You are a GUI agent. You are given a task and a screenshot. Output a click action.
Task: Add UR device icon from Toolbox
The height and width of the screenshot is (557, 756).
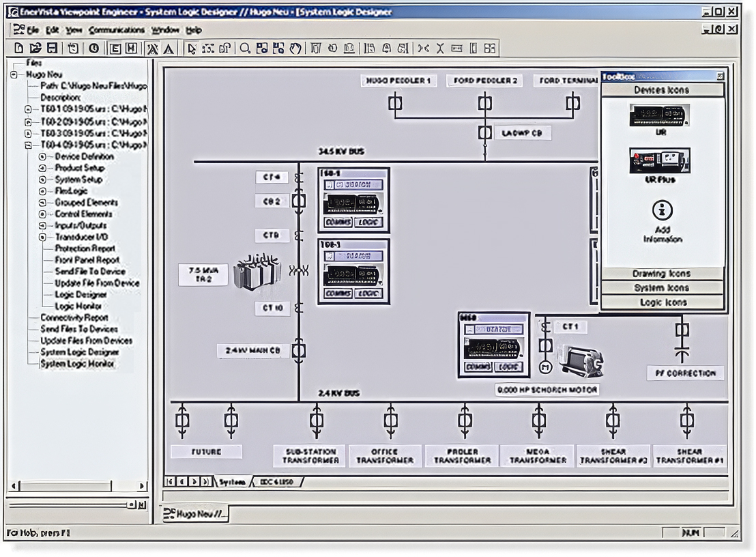(659, 116)
